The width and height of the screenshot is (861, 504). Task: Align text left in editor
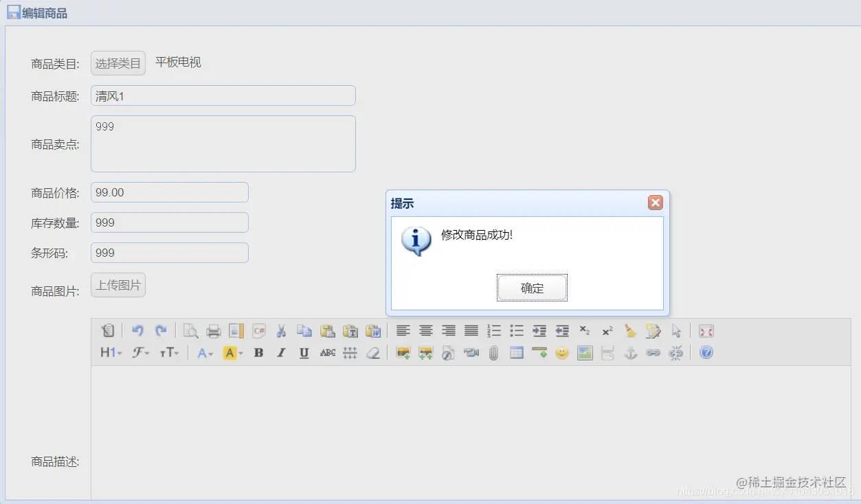[403, 331]
